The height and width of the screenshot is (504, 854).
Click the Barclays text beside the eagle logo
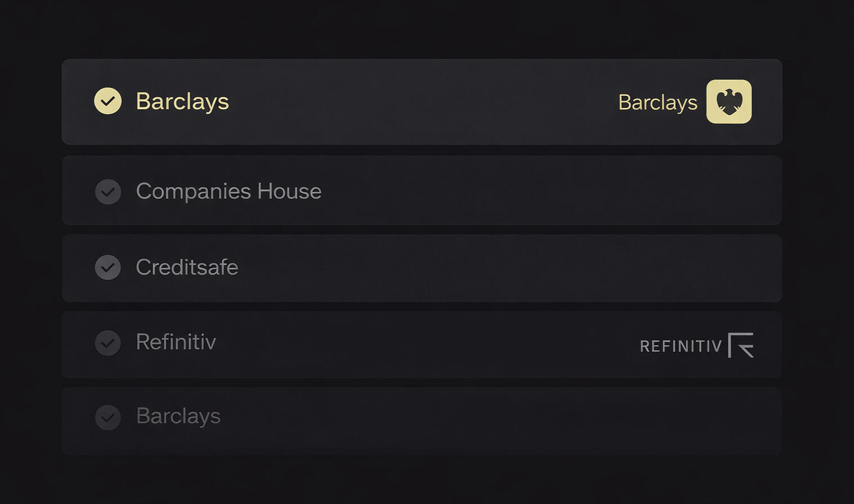[658, 103]
